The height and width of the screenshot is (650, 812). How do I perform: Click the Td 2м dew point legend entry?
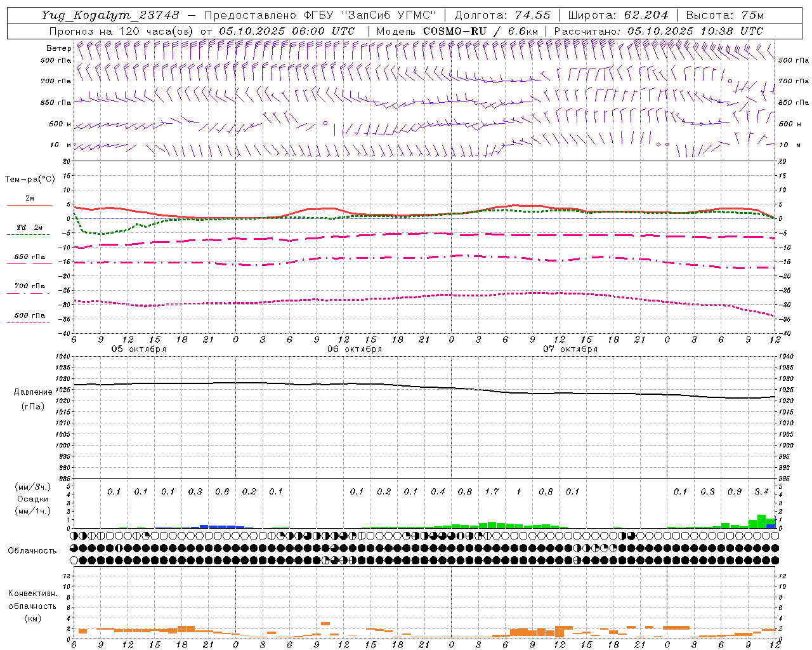(x=30, y=227)
